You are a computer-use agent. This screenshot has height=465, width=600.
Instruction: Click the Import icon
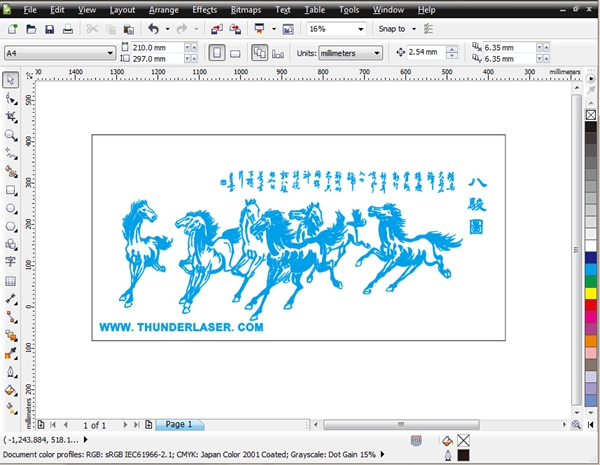click(217, 29)
